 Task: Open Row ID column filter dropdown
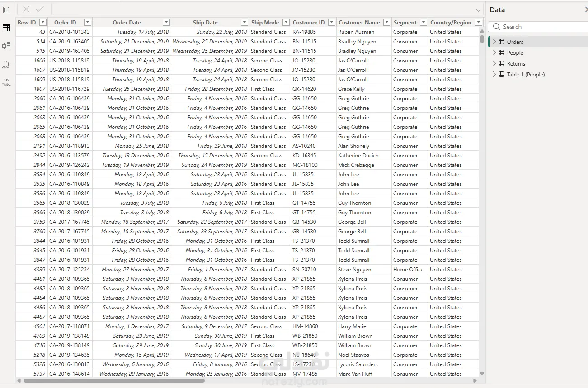point(43,22)
